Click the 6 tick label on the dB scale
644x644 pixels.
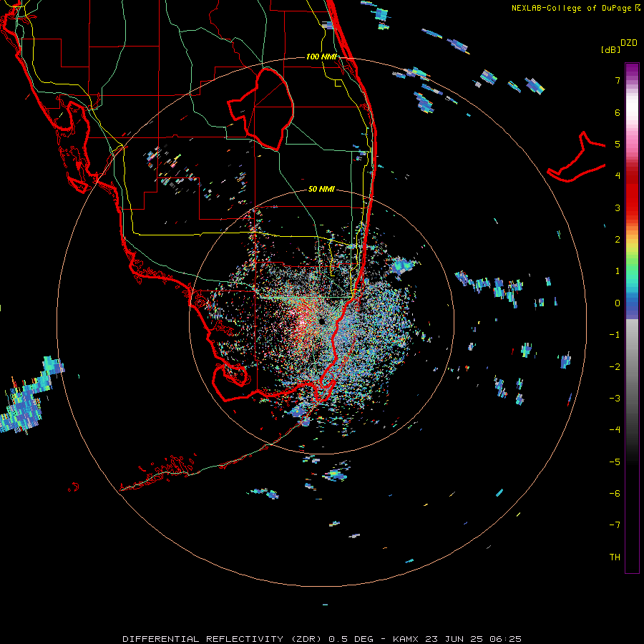click(x=618, y=112)
